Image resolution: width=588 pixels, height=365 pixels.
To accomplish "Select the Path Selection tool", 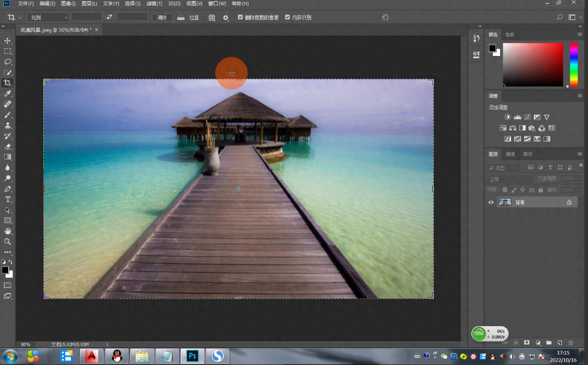I will click(8, 210).
